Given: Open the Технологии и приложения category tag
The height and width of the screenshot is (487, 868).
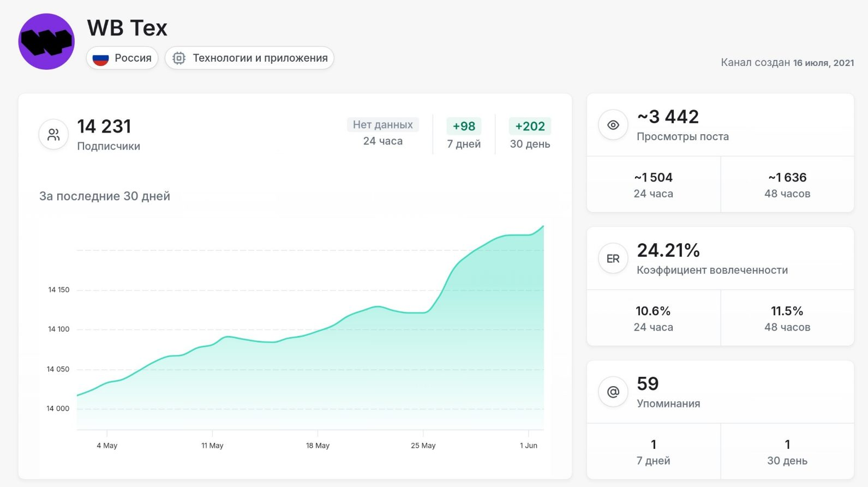Looking at the screenshot, I should click(x=249, y=58).
